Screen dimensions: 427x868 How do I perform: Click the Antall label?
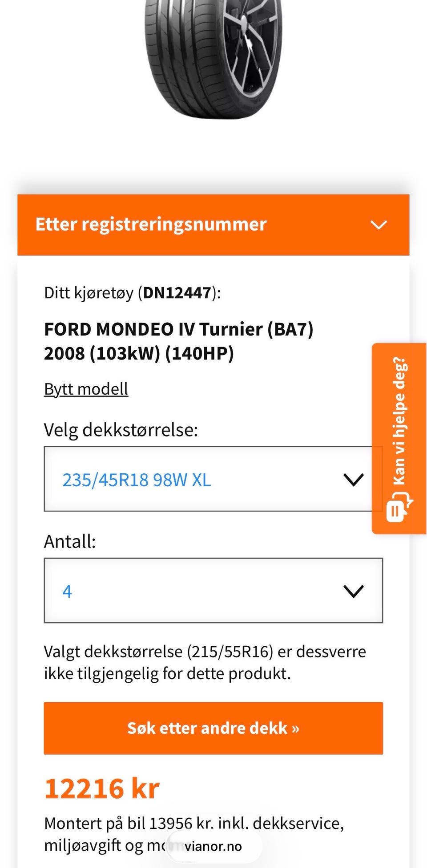point(70,541)
